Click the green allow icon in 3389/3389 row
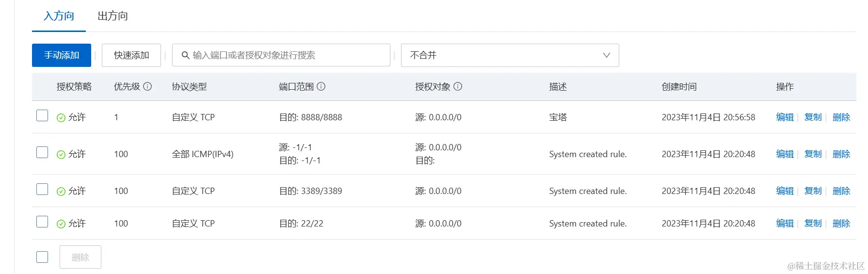The width and height of the screenshot is (868, 274). 61,191
